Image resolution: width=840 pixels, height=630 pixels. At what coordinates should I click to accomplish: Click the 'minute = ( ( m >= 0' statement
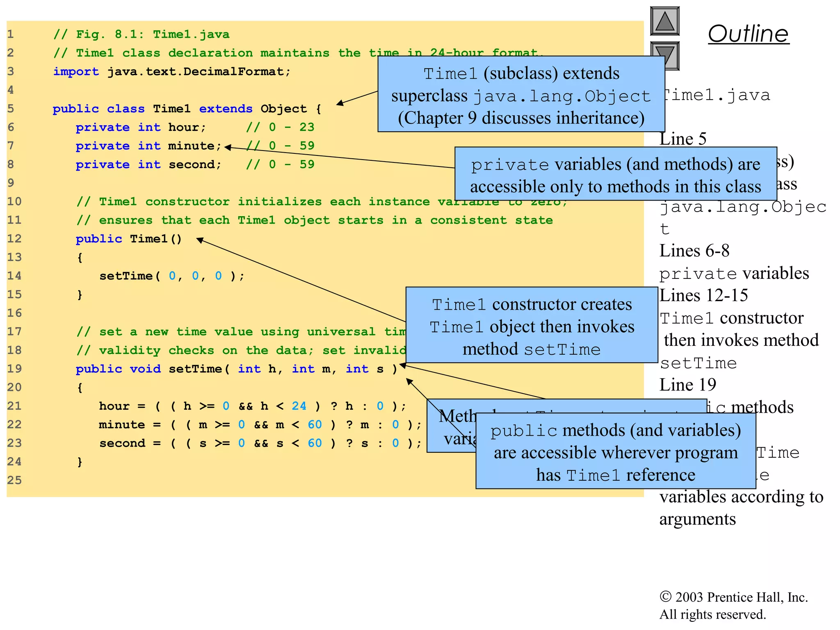(260, 425)
